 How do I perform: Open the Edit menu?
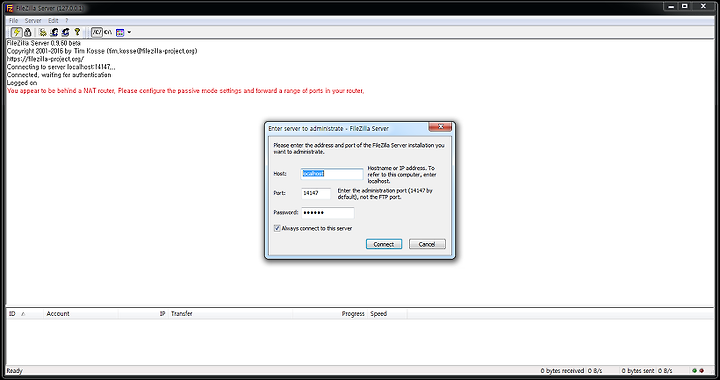(x=53, y=21)
